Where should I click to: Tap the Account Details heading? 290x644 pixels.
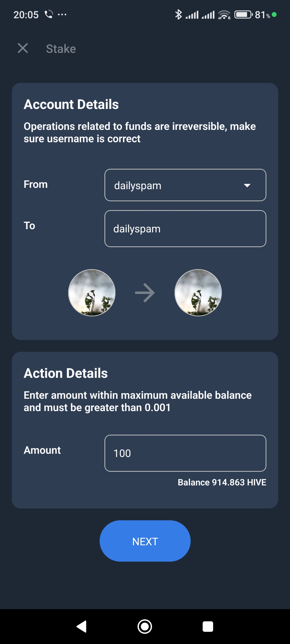pos(71,104)
